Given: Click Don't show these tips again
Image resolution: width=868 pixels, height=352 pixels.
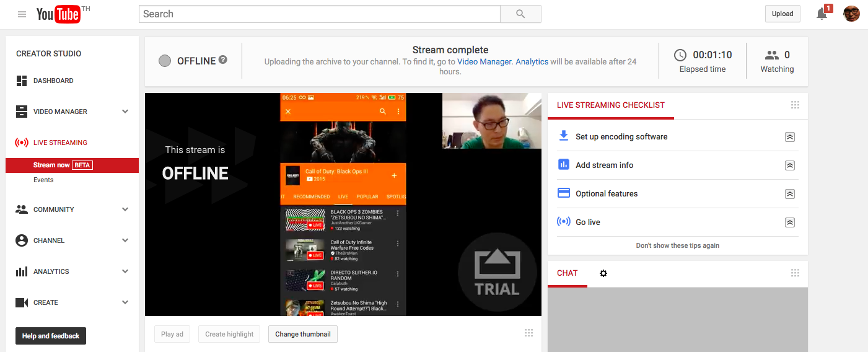Looking at the screenshot, I should click(x=678, y=245).
